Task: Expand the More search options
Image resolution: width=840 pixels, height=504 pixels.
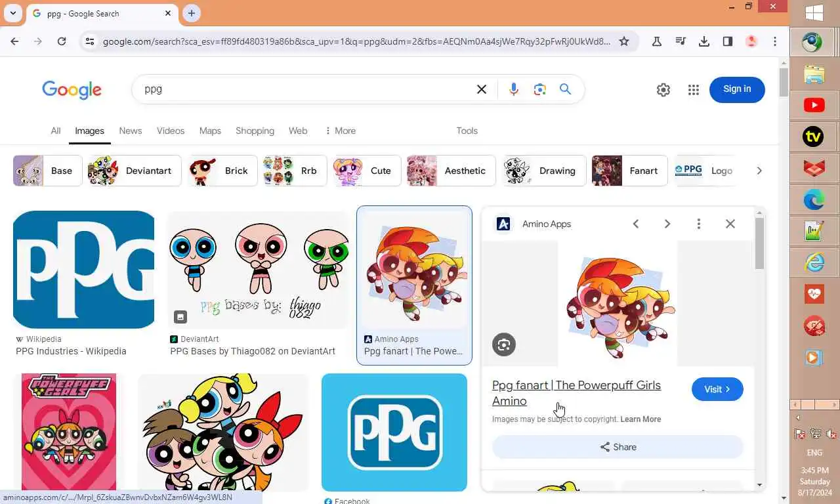Action: pos(340,131)
